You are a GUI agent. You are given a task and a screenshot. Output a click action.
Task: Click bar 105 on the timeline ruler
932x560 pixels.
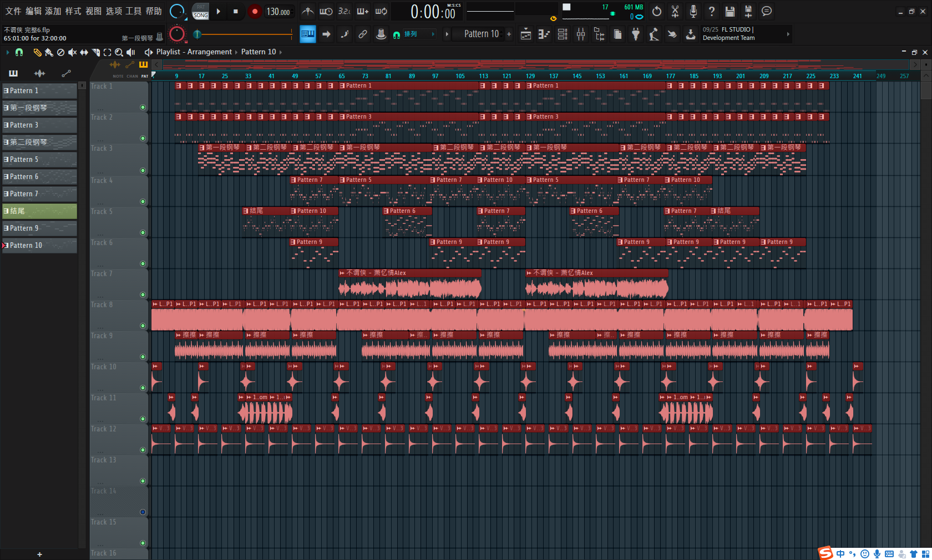(x=460, y=76)
